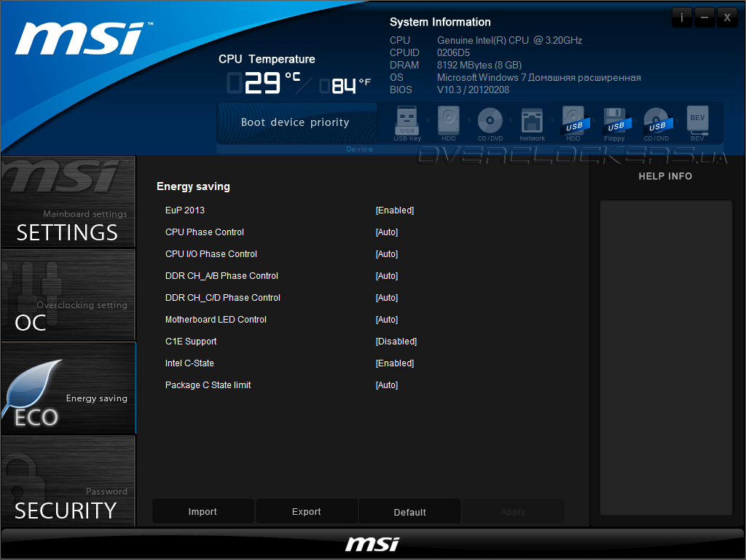Viewport: 746px width, 560px height.
Task: Select the BEV boot device icon
Action: tap(697, 122)
